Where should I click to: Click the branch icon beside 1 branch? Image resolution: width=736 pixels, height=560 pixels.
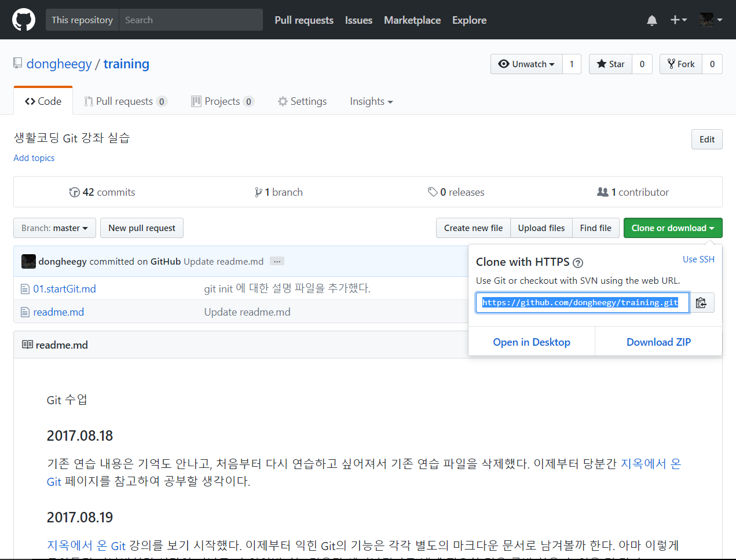258,192
